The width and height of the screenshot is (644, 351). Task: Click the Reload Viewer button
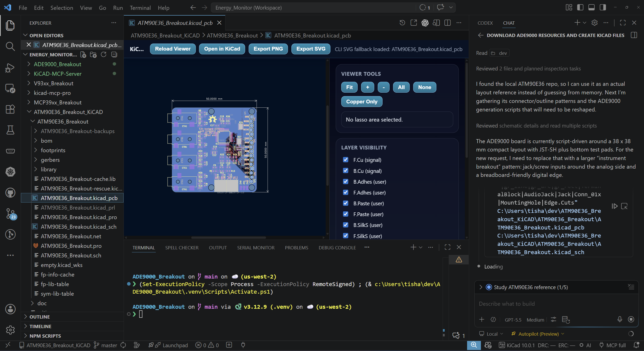click(x=173, y=49)
